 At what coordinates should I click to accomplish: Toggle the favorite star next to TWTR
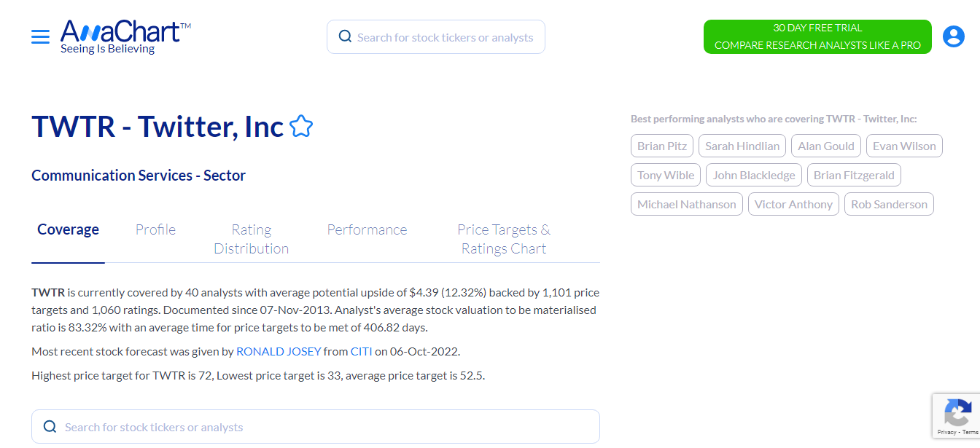tap(301, 125)
